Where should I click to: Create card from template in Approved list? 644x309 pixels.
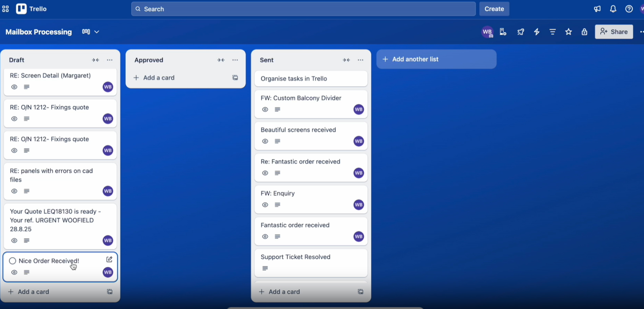pyautogui.click(x=235, y=78)
